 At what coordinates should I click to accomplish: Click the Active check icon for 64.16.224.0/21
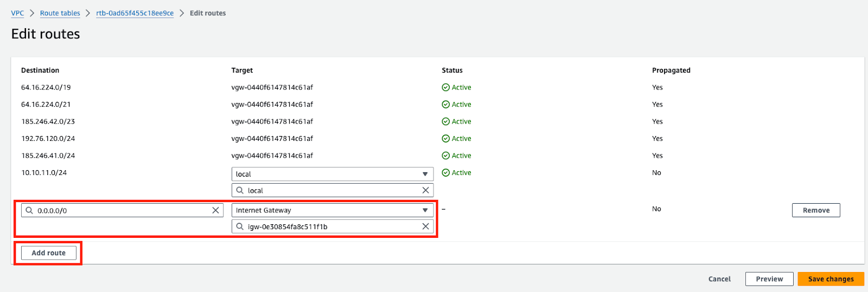pos(445,104)
